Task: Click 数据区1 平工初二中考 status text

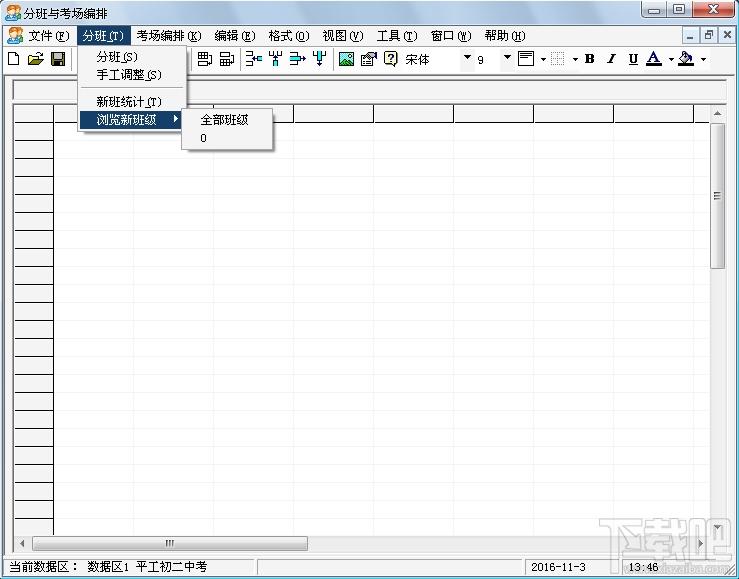Action: click(147, 567)
